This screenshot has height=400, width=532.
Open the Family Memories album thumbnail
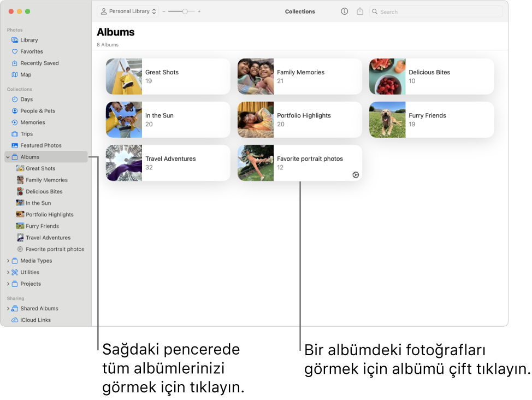(256, 77)
